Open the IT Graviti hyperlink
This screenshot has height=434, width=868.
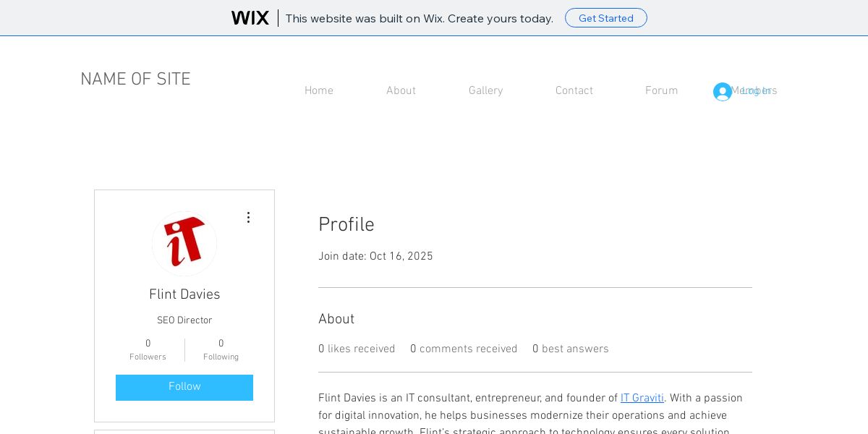(642, 399)
